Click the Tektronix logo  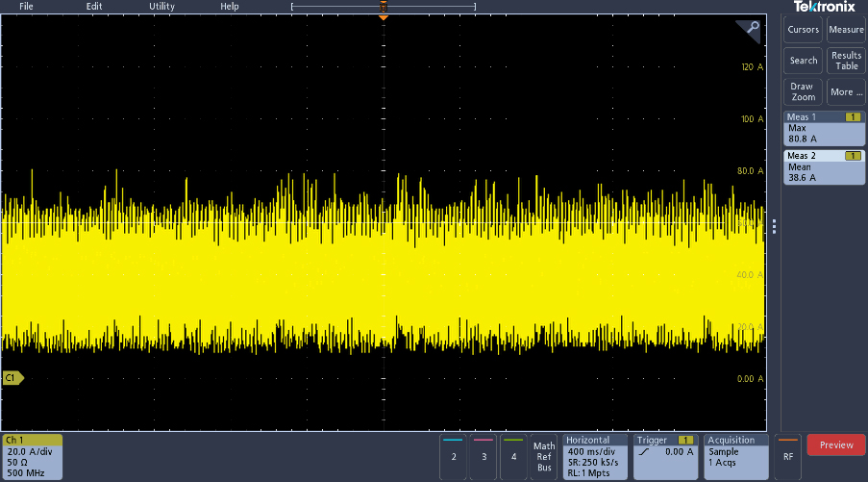coord(824,7)
